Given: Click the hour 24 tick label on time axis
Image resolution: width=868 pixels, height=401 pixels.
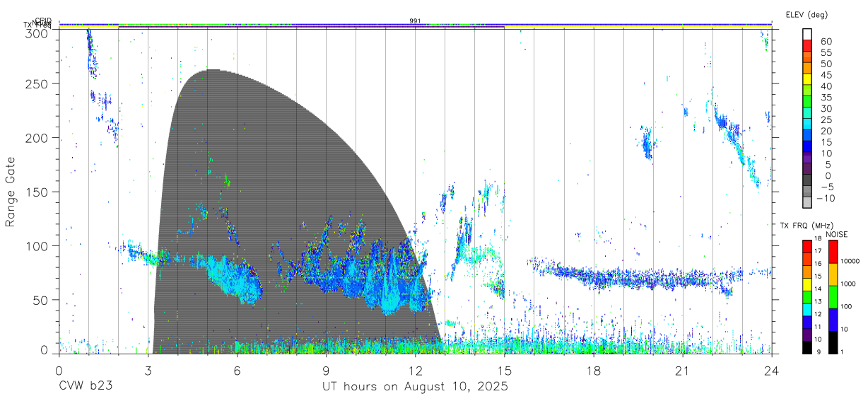Looking at the screenshot, I should pos(772,370).
